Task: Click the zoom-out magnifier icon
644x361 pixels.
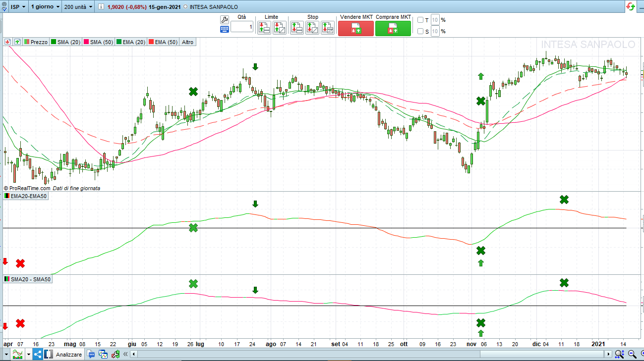Action: pos(633,354)
